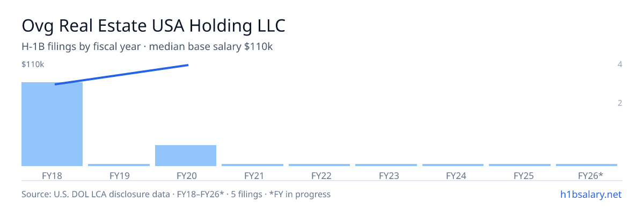Viewport: 644px width, 215px height.
Task: Click the FY20 filings bar
Action: [186, 155]
